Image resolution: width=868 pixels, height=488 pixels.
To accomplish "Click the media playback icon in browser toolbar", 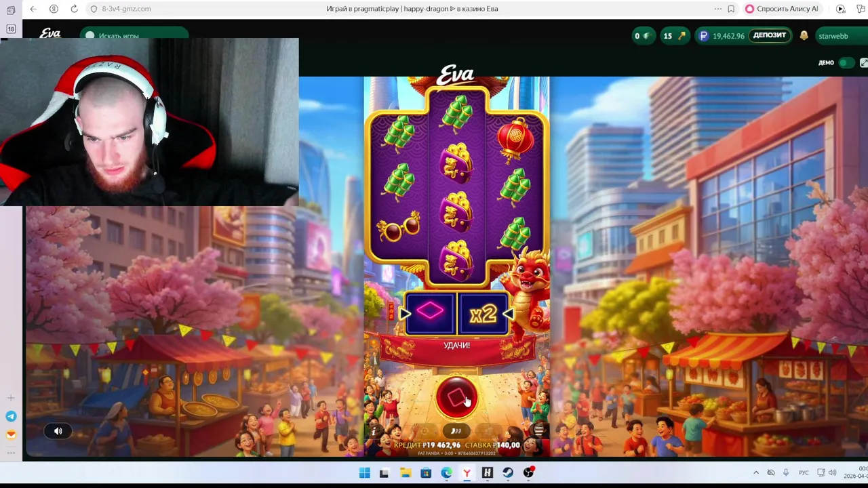I will (841, 9).
